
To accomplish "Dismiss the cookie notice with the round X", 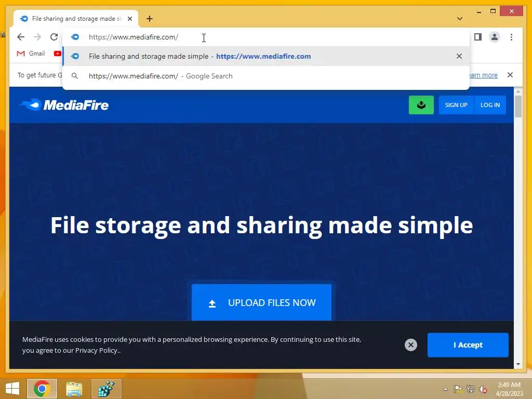I will 411,345.
